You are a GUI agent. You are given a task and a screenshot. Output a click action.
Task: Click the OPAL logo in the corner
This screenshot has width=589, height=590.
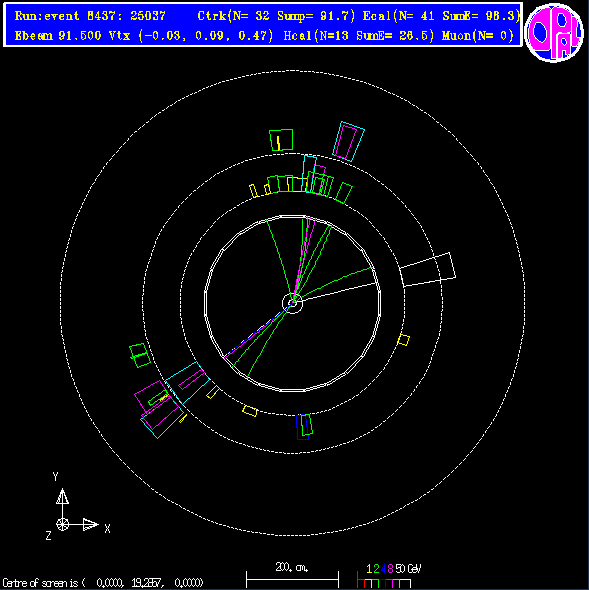(554, 32)
